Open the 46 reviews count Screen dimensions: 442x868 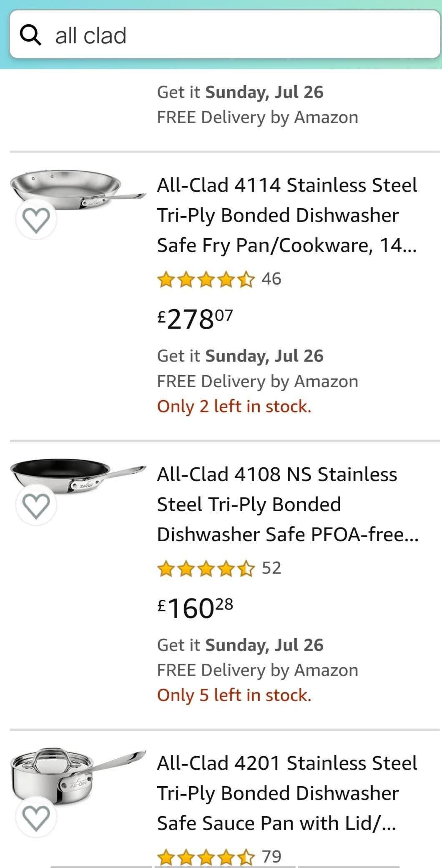[271, 279]
